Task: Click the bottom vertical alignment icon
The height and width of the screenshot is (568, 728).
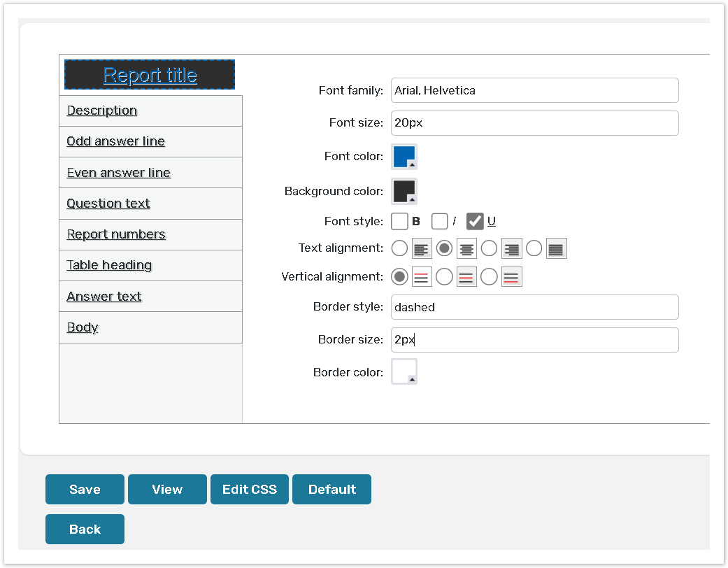Action: pos(511,277)
